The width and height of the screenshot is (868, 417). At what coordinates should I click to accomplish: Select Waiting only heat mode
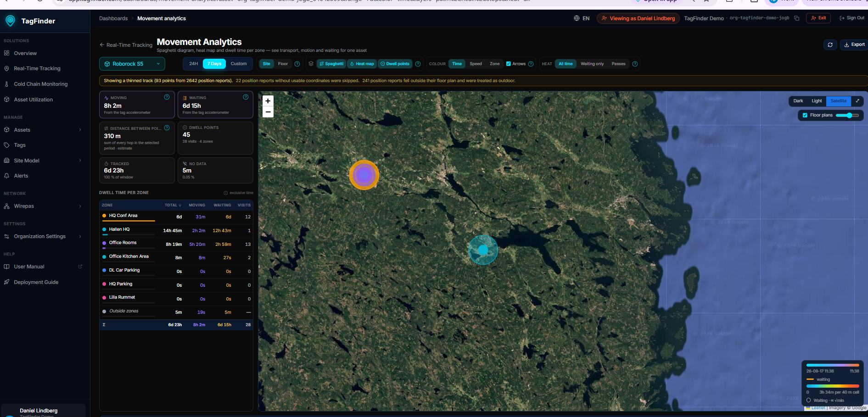tap(592, 64)
